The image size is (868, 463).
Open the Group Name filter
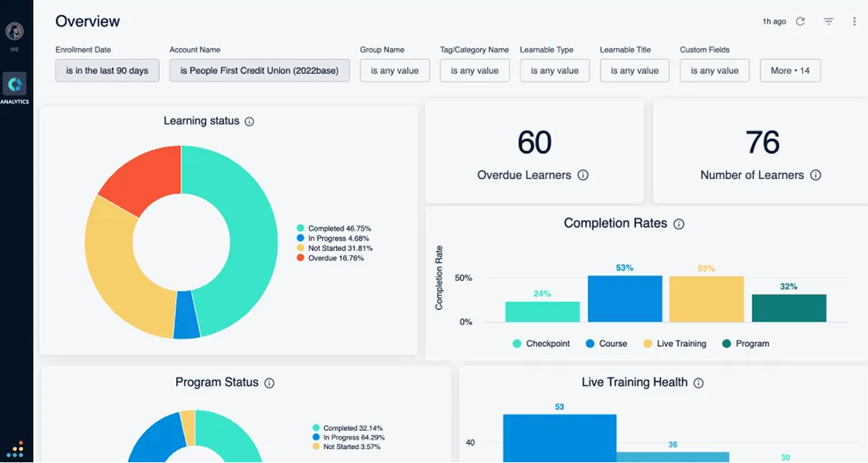point(395,71)
